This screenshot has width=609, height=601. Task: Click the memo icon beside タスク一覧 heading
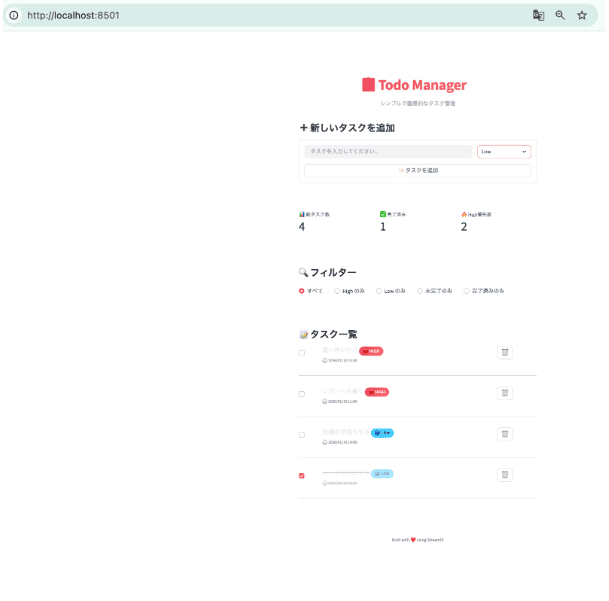pos(304,334)
